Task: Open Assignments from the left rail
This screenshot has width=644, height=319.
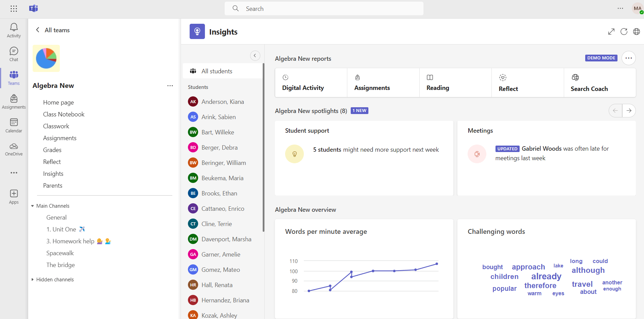Action: (x=14, y=100)
